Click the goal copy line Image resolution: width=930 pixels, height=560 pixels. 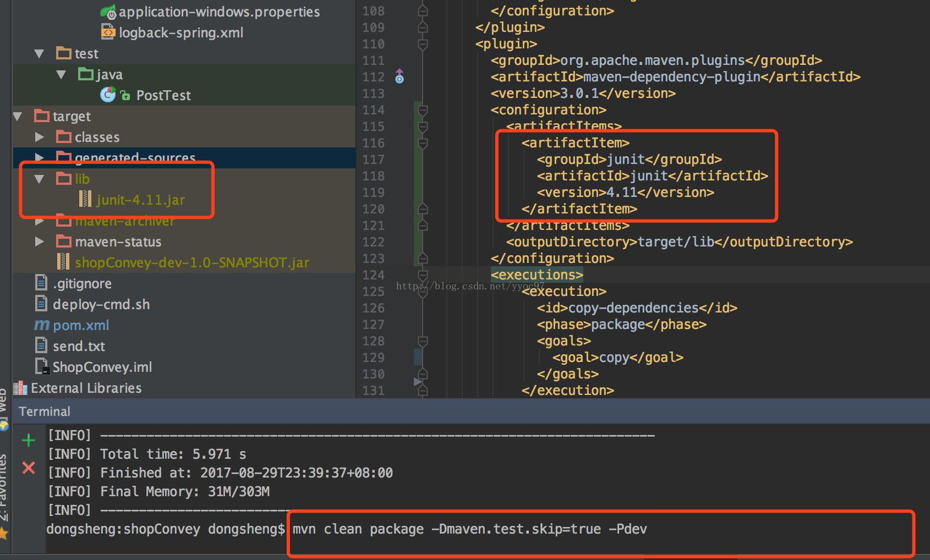point(618,358)
